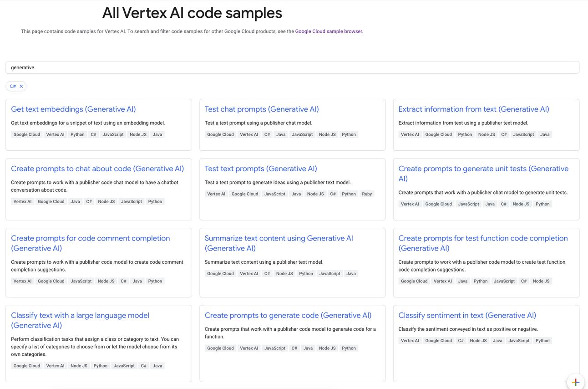The image size is (588, 389).
Task: Open "Classify text with a large language model"
Action: point(80,320)
